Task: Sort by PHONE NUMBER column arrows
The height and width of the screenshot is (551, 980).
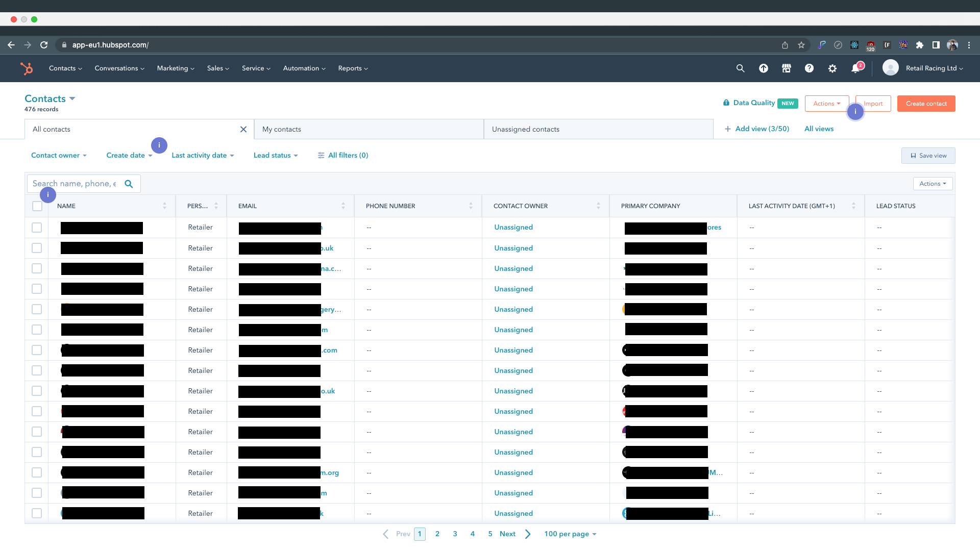Action: coord(471,206)
